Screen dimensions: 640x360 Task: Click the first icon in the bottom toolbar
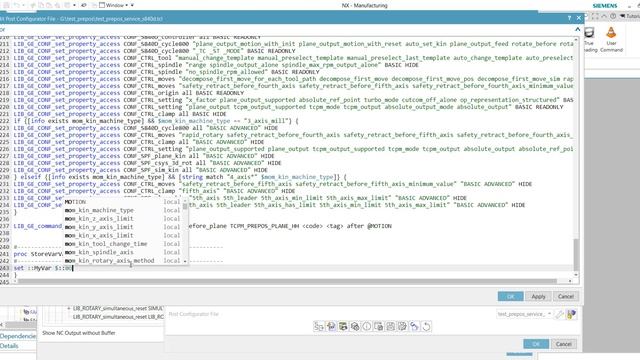[318, 327]
